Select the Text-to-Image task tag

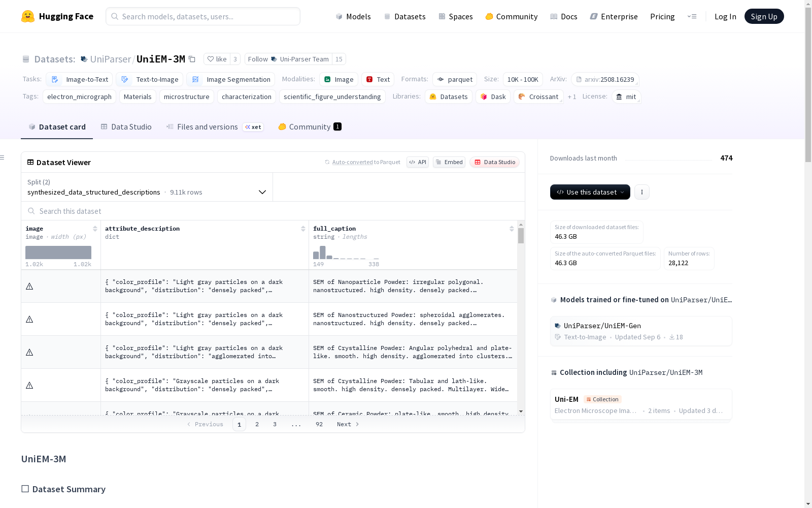149,79
